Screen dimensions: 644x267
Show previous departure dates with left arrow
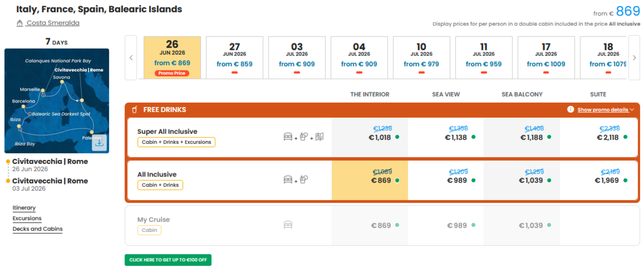[x=131, y=58]
